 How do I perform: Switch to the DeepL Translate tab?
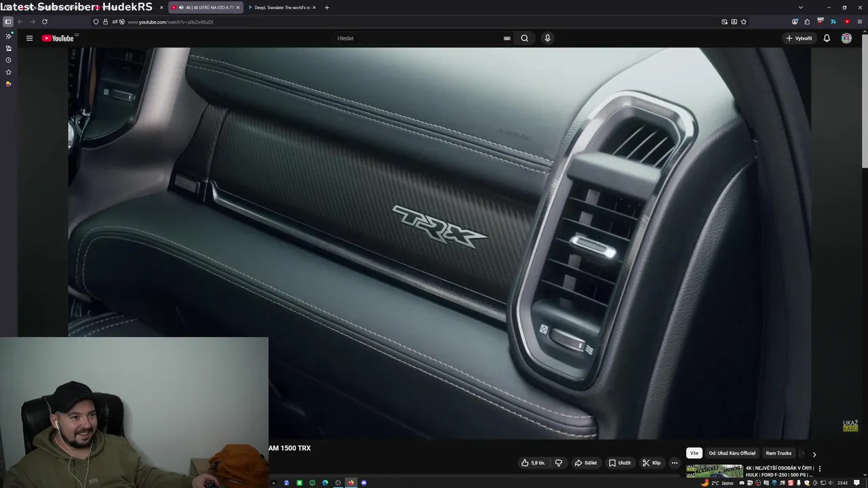pyautogui.click(x=283, y=7)
